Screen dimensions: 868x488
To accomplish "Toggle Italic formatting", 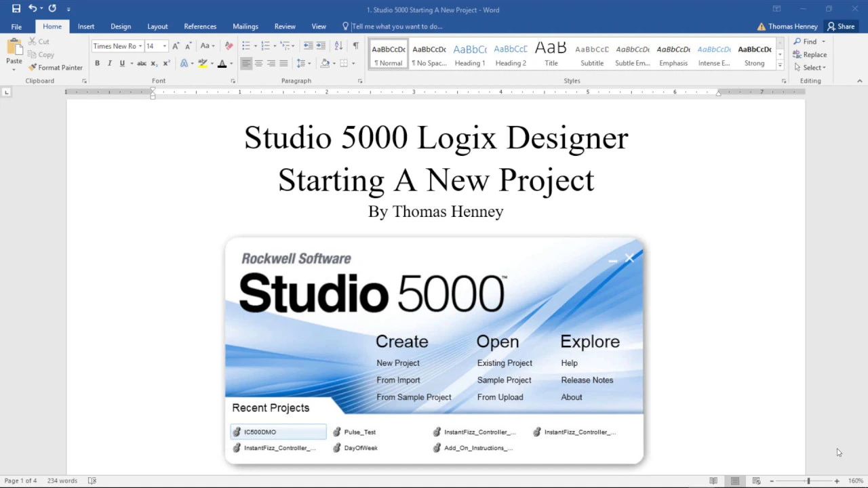I will point(109,64).
